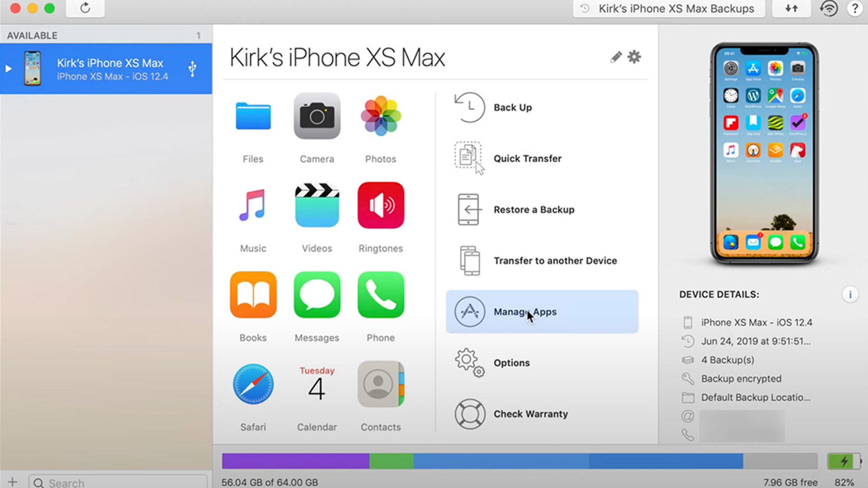The width and height of the screenshot is (868, 488).
Task: Click the pencil edit icon for device
Action: pyautogui.click(x=615, y=56)
